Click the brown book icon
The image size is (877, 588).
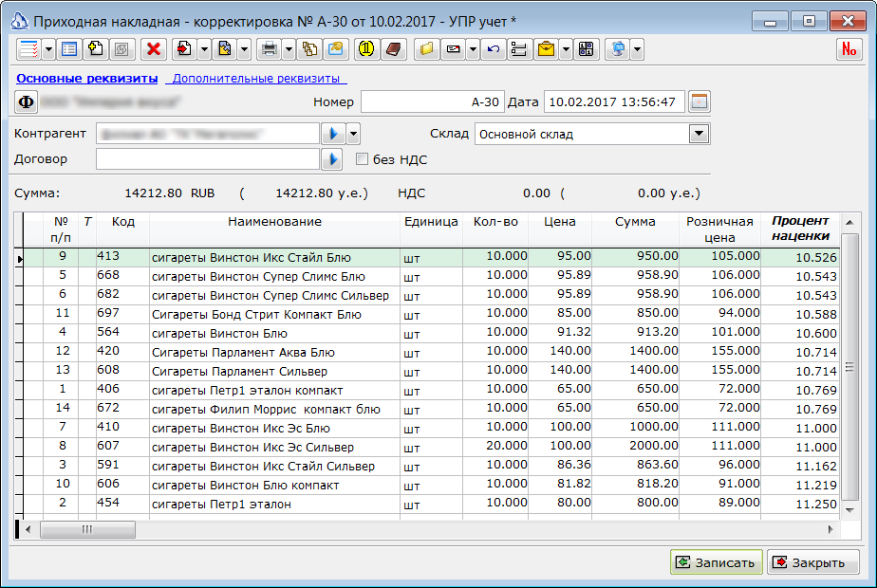pos(393,49)
